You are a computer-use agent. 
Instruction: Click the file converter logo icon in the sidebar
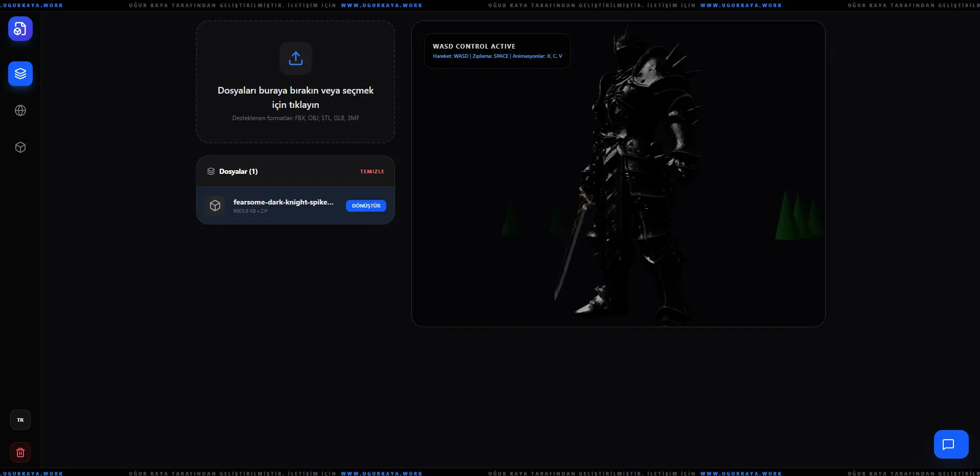pos(20,29)
